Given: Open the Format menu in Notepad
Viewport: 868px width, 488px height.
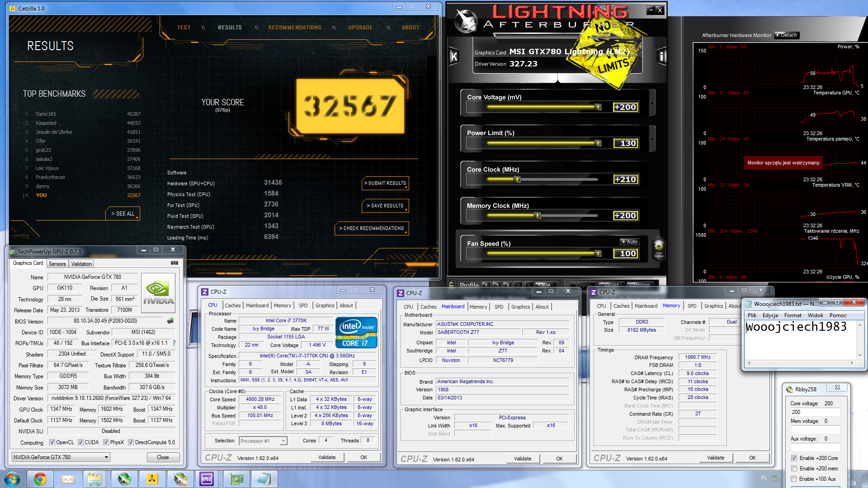Looking at the screenshot, I should 793,315.
